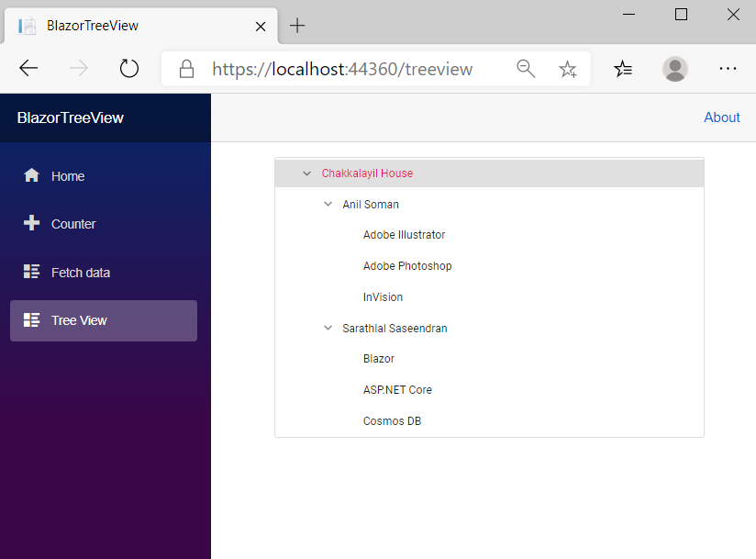Select the Adobe Photoshop tree item
The image size is (756, 559).
coord(407,265)
